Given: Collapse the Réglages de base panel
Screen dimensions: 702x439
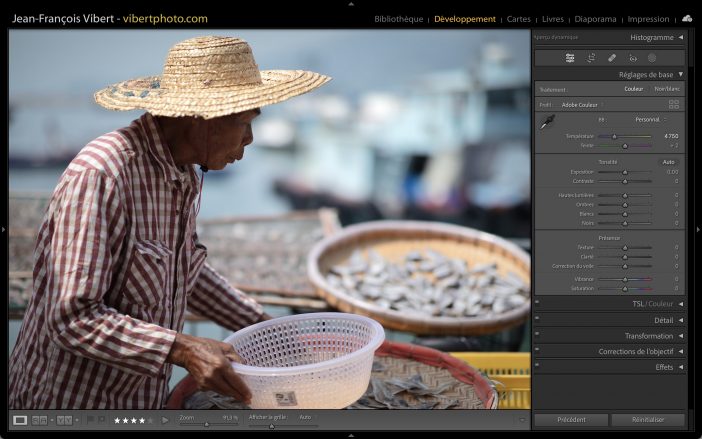Looking at the screenshot, I should [x=681, y=74].
